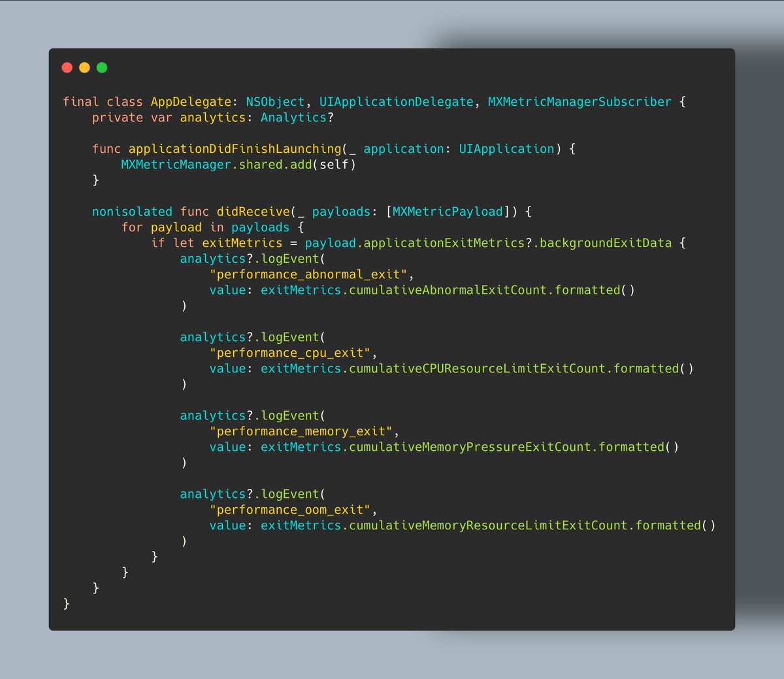Click the nonisolated keyword
The width and height of the screenshot is (784, 679).
coord(132,212)
